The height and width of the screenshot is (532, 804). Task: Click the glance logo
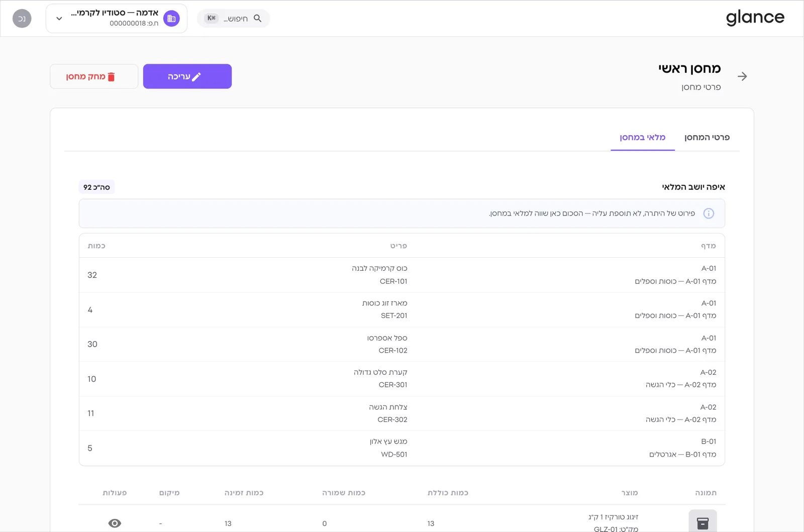755,18
